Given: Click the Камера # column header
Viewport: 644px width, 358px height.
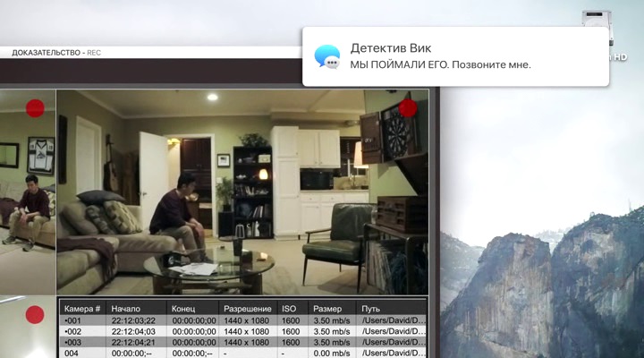Looking at the screenshot, I should point(82,309).
